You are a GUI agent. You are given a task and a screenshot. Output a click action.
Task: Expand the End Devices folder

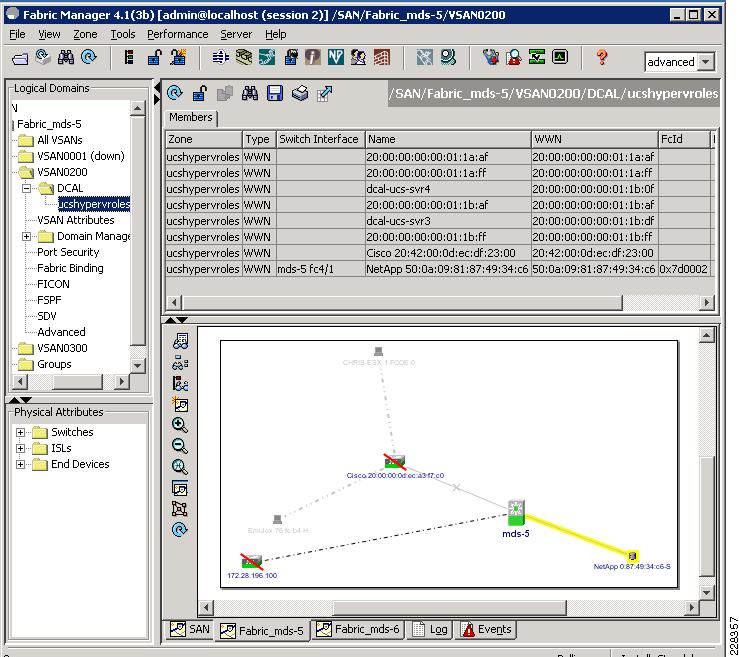point(20,464)
